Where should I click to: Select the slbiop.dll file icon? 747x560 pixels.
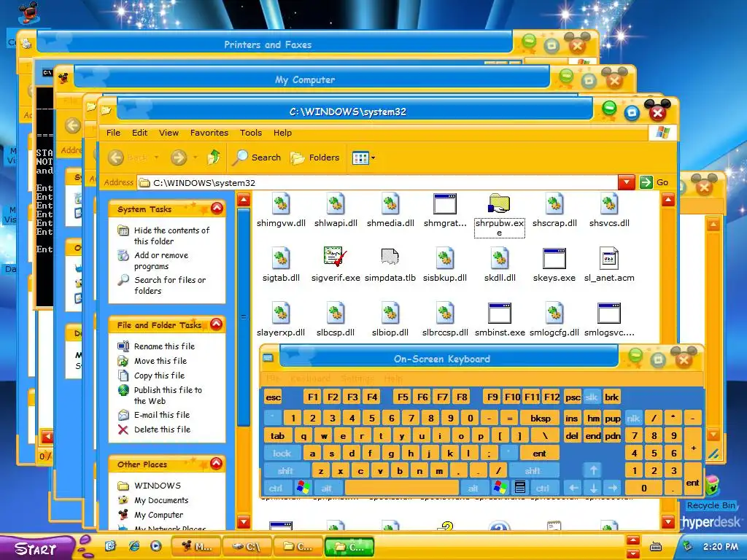pyautogui.click(x=390, y=314)
